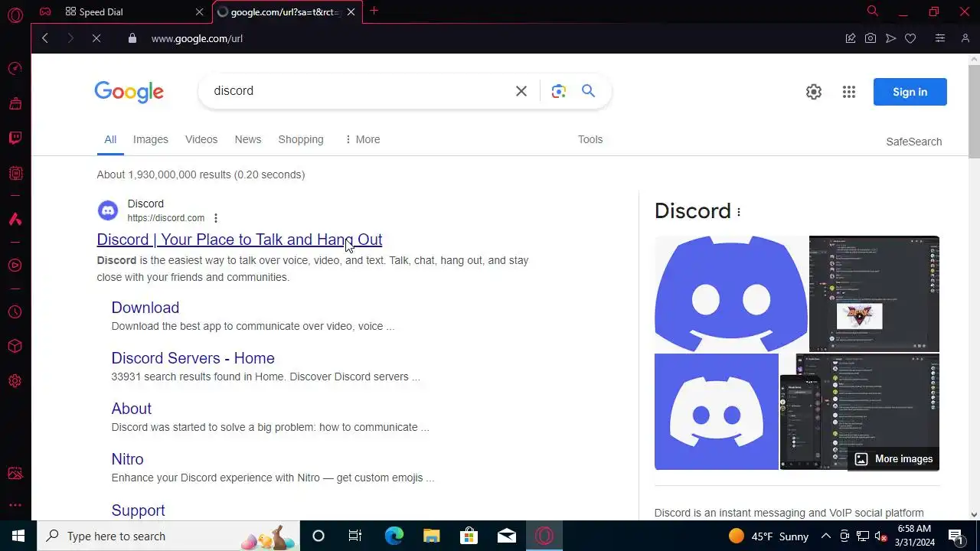Open the Google apps grid
Viewport: 980px width, 551px height.
point(849,92)
